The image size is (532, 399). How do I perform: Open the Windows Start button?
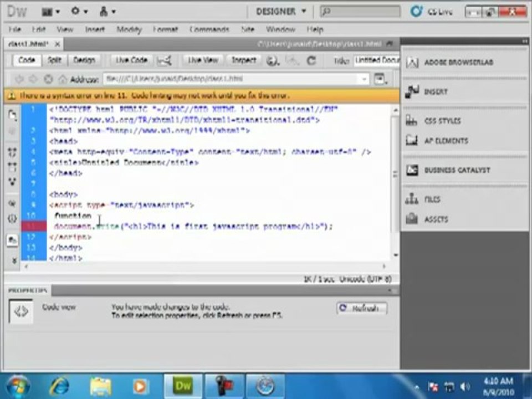[x=18, y=386]
